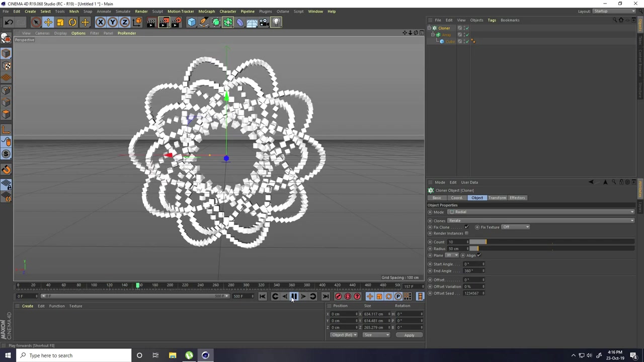Click the Spline Pen icon
This screenshot has height=362, width=644.
point(204,22)
